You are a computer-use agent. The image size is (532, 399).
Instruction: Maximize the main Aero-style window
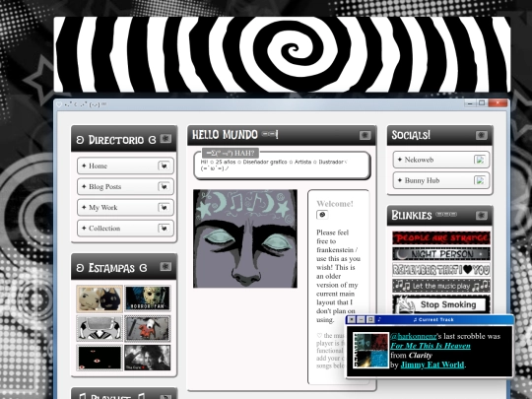point(482,103)
